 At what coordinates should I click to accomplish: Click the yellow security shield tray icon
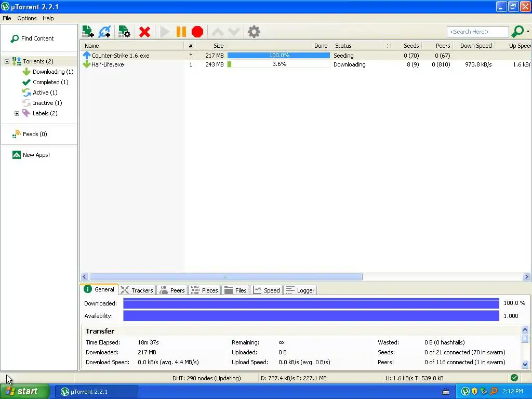pos(474,392)
